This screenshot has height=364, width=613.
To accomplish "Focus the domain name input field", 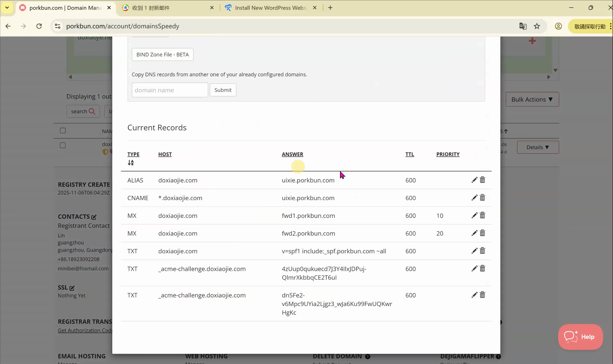I will tap(170, 90).
